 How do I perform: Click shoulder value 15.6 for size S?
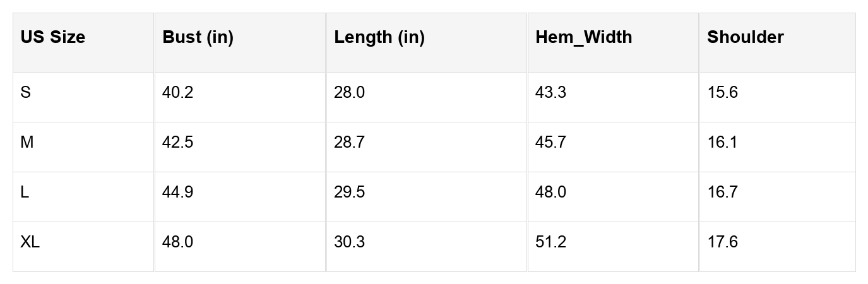[x=722, y=93]
